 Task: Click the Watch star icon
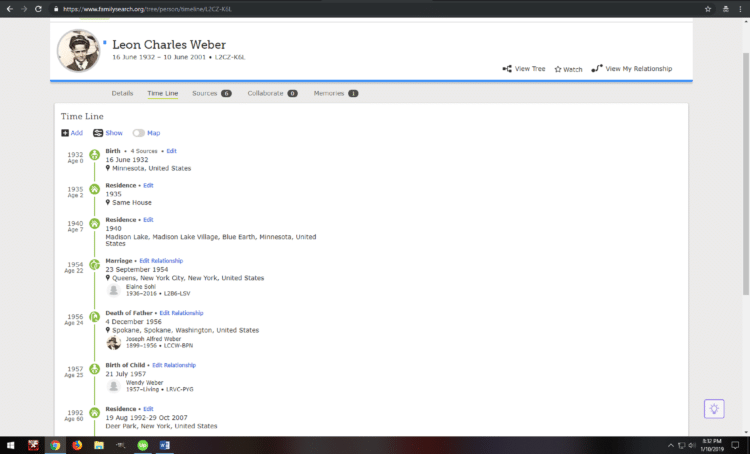pos(558,69)
